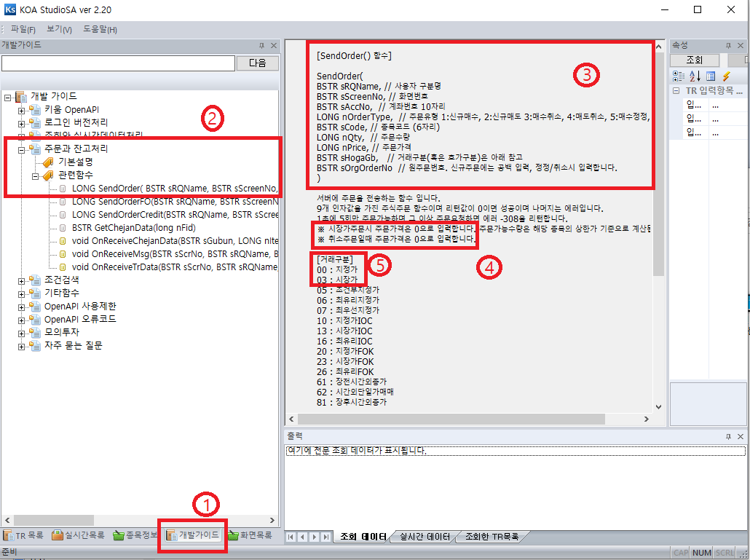Jump to last output tab arrow
The height and width of the screenshot is (560, 750).
coord(325,537)
